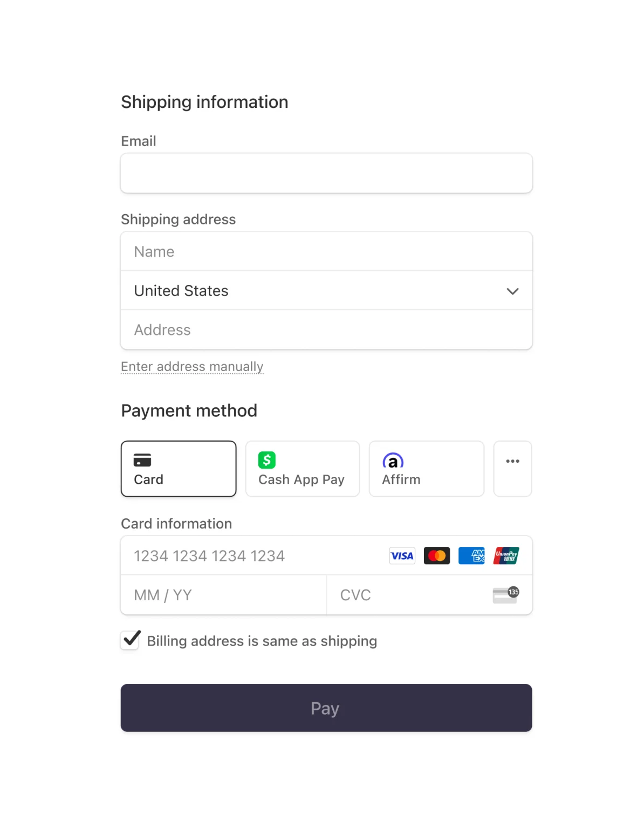The height and width of the screenshot is (836, 644).
Task: Click the MM / YY expiration field
Action: coord(223,595)
